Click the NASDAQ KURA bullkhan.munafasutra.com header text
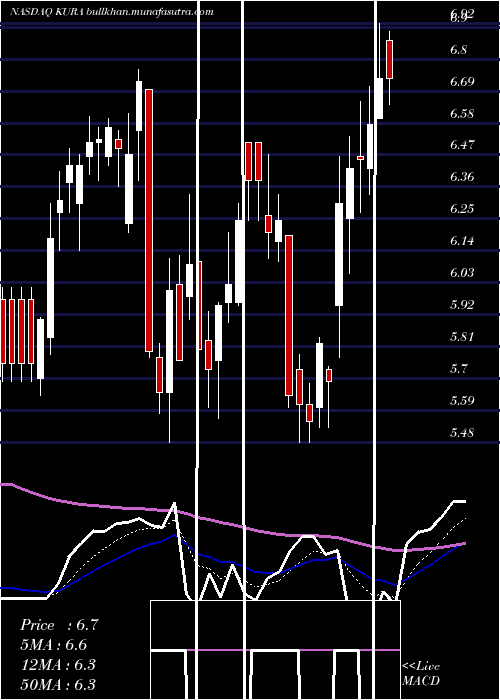This screenshot has width=500, height=700. click(x=112, y=12)
